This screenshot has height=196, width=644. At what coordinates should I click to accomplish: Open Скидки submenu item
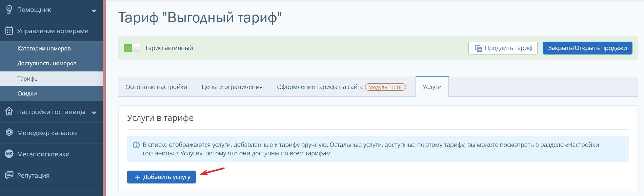coord(52,93)
